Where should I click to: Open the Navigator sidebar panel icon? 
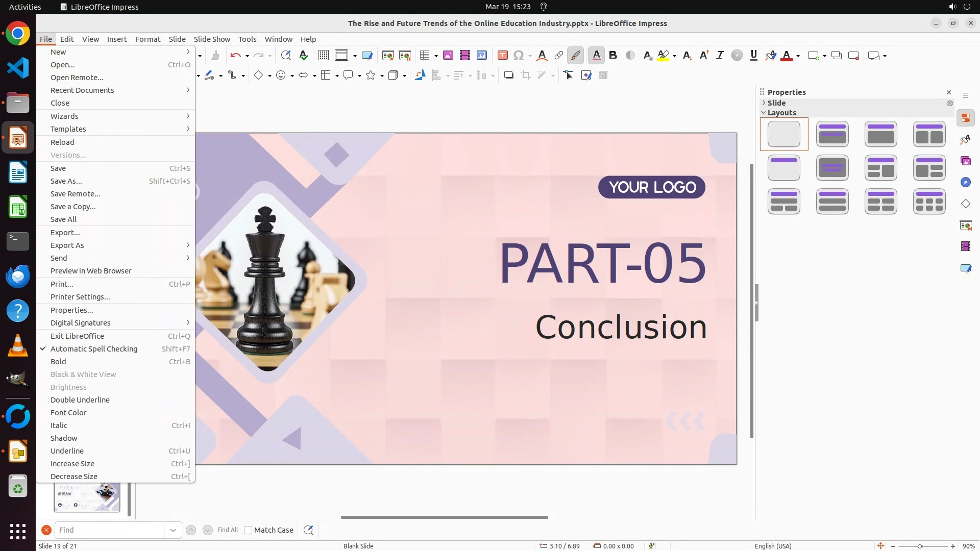point(965,183)
